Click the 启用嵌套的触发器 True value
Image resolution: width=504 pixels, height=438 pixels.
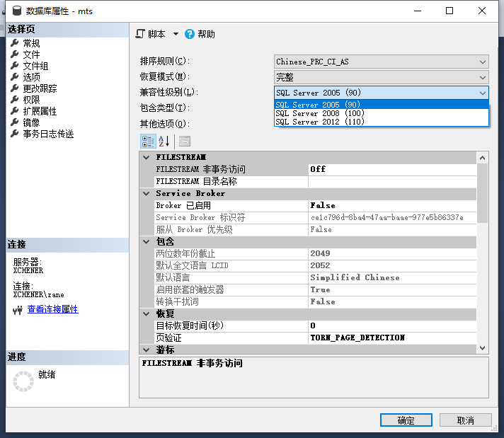click(392, 289)
